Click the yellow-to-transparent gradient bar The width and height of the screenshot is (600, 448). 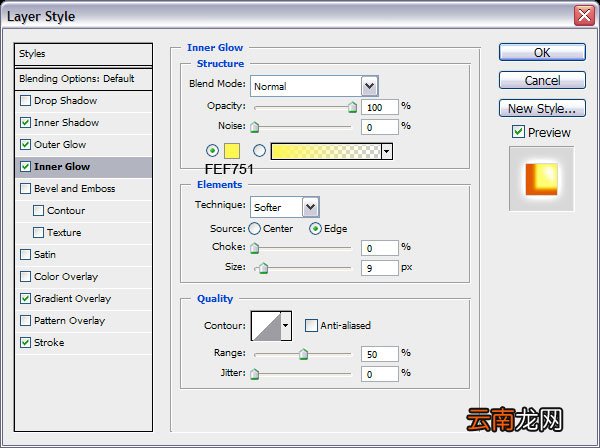point(326,152)
